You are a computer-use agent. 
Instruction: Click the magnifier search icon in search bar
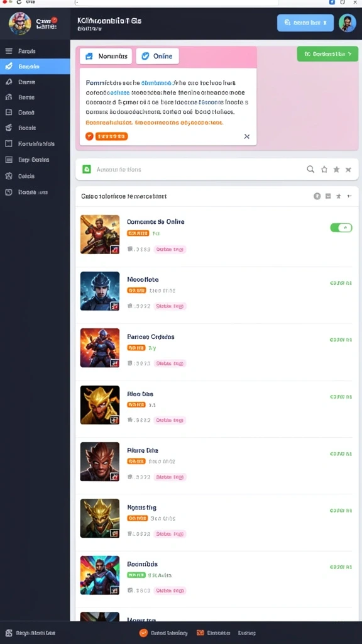coord(310,169)
